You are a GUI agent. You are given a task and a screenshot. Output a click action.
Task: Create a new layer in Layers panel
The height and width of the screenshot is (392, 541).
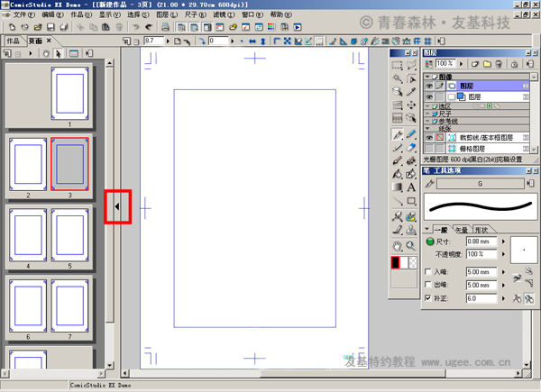[475, 64]
